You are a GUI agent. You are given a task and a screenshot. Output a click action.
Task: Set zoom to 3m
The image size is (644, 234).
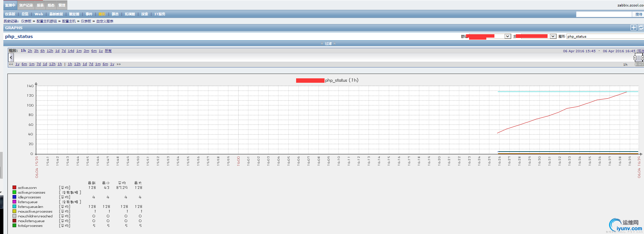pos(86,51)
